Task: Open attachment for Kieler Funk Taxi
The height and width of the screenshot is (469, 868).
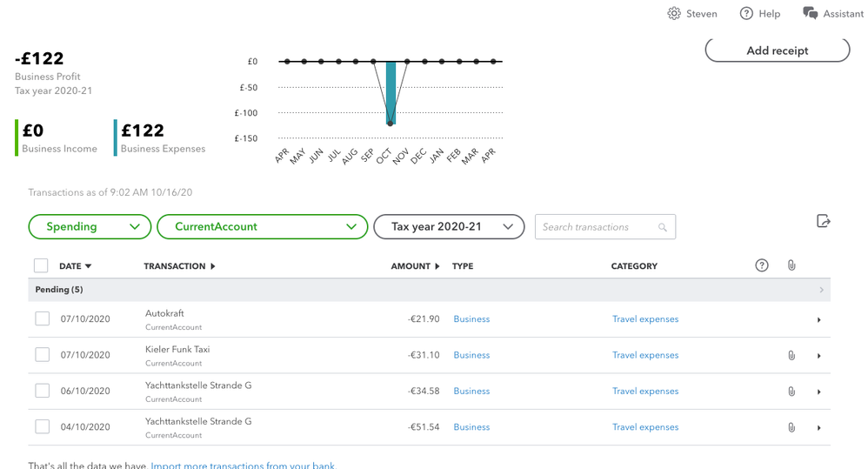Action: [x=791, y=356]
